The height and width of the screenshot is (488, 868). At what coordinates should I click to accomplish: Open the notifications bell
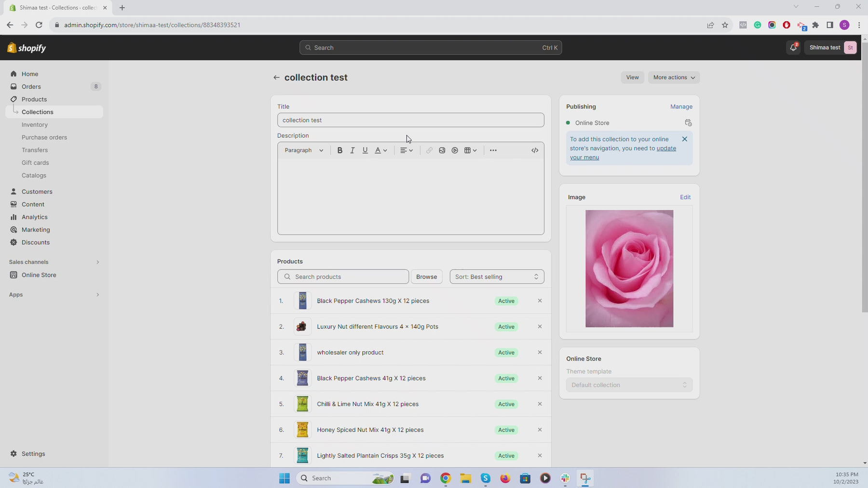[793, 48]
